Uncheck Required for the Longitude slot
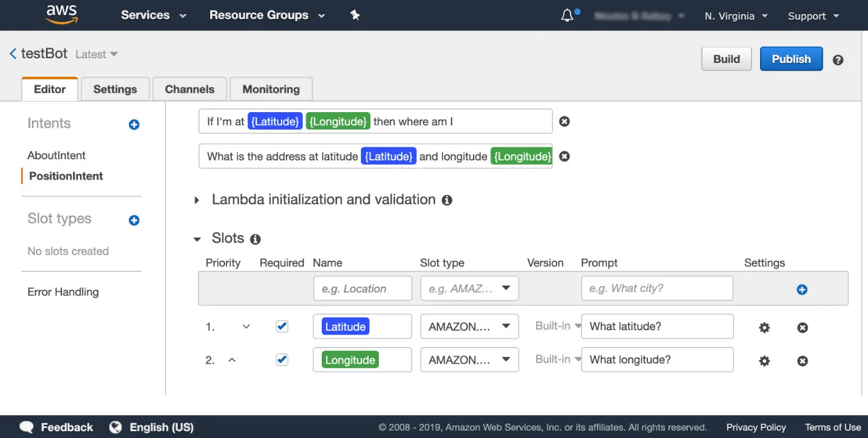 point(282,359)
